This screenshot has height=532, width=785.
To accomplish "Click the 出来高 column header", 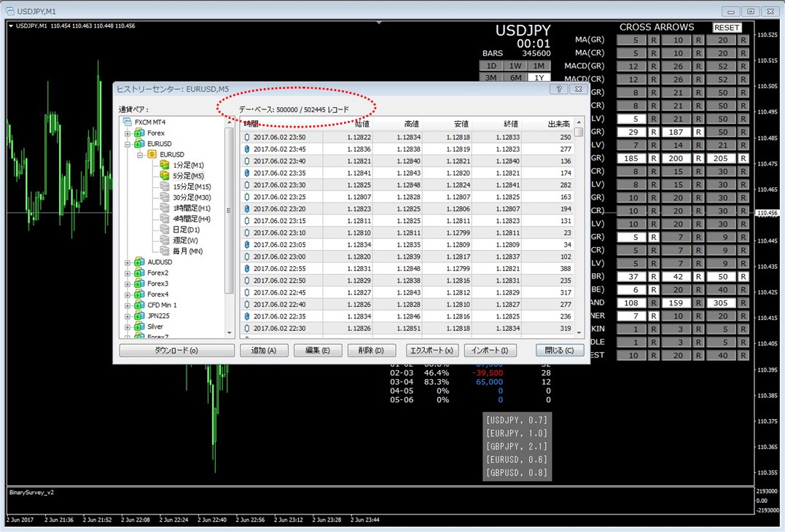I will coord(548,124).
